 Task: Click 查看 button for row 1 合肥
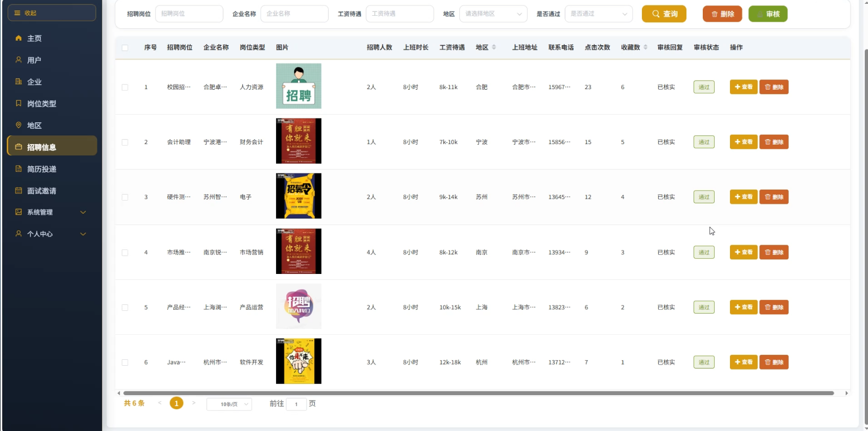coord(744,87)
